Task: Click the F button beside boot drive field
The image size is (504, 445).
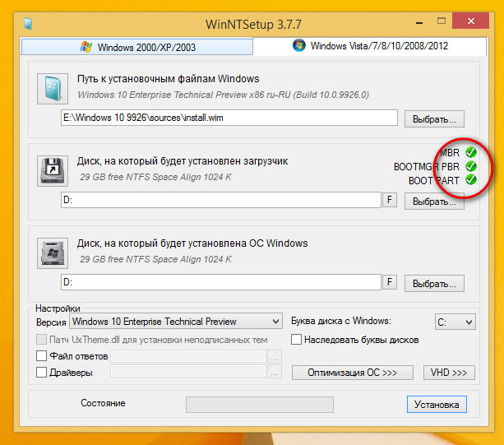Action: point(390,200)
